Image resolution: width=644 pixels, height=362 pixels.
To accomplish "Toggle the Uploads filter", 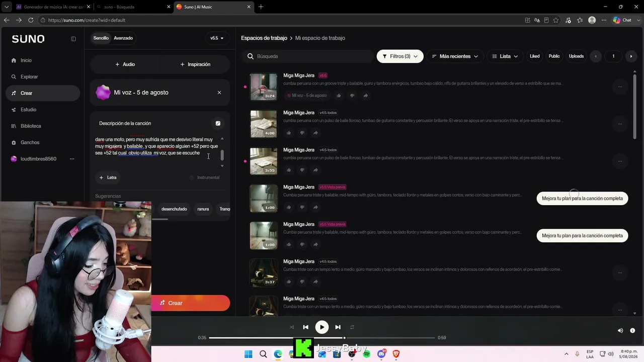I will pyautogui.click(x=576, y=56).
